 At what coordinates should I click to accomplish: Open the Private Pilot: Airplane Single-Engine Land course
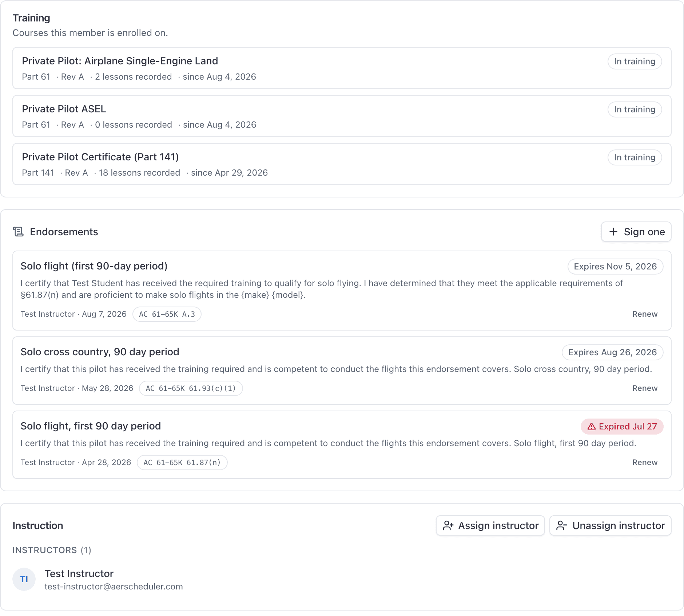pyautogui.click(x=342, y=68)
